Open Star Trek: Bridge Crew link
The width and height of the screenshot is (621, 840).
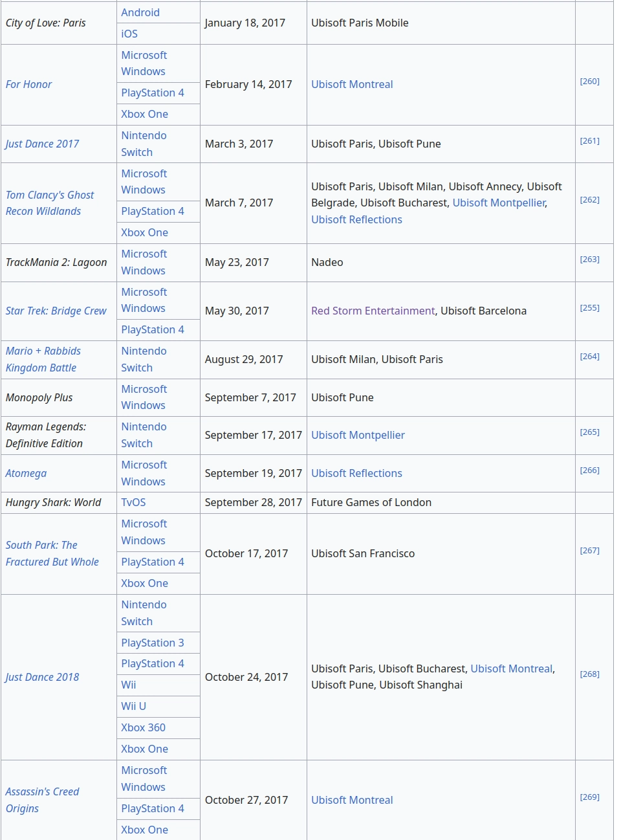tap(56, 311)
